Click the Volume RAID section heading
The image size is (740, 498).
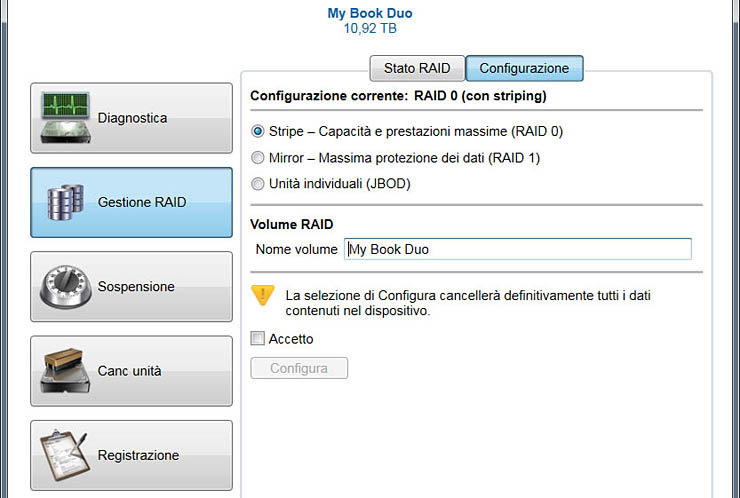coord(291,224)
